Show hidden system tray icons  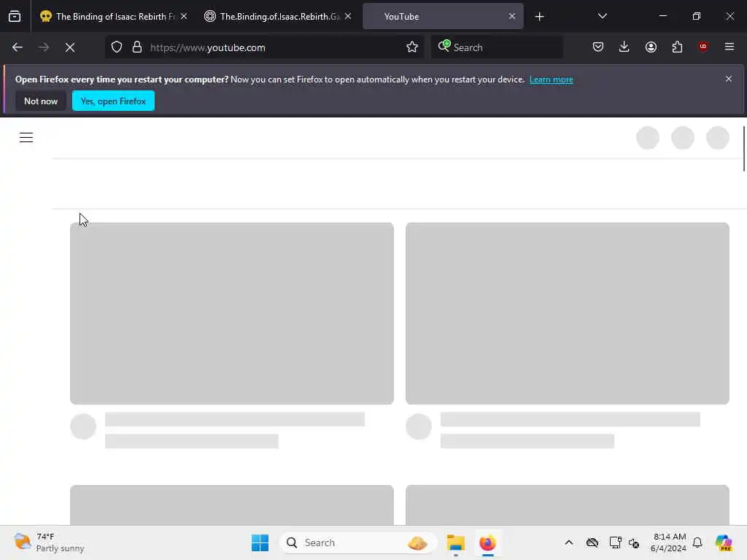tap(569, 542)
